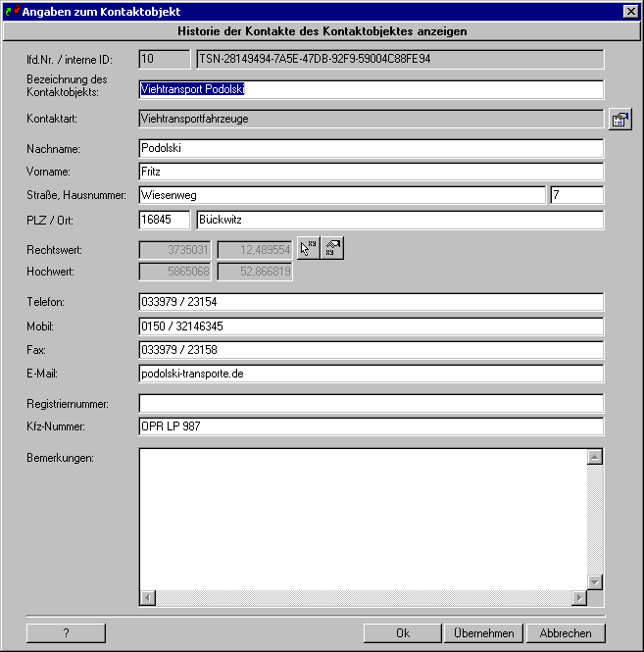Apply changes with Übernehmen button
Image resolution: width=644 pixels, height=652 pixels.
pos(483,632)
